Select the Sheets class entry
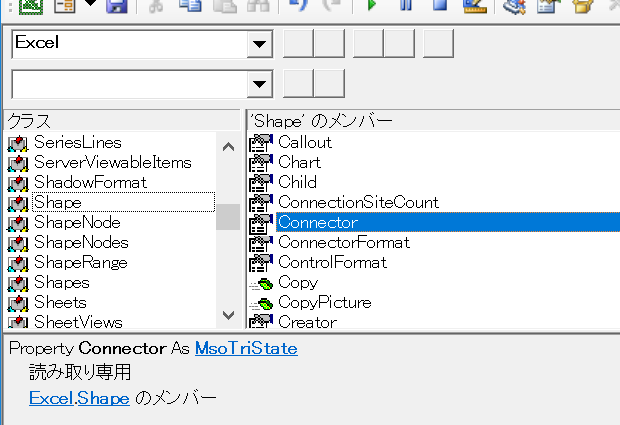This screenshot has width=620, height=425. tap(60, 302)
